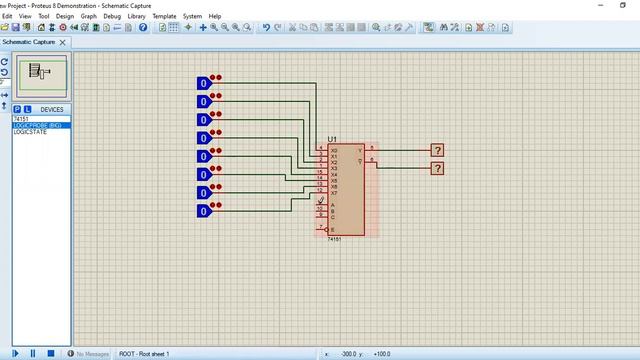Save the project with floppy icon
Screen dimensions: 640x360
tap(16, 27)
